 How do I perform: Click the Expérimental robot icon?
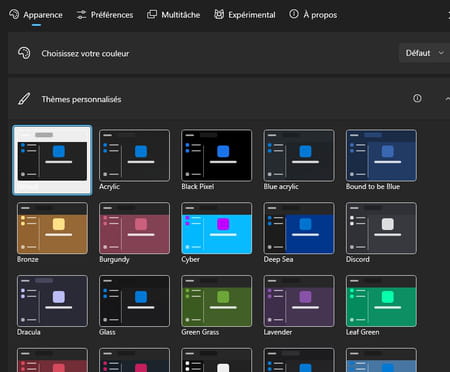click(219, 14)
